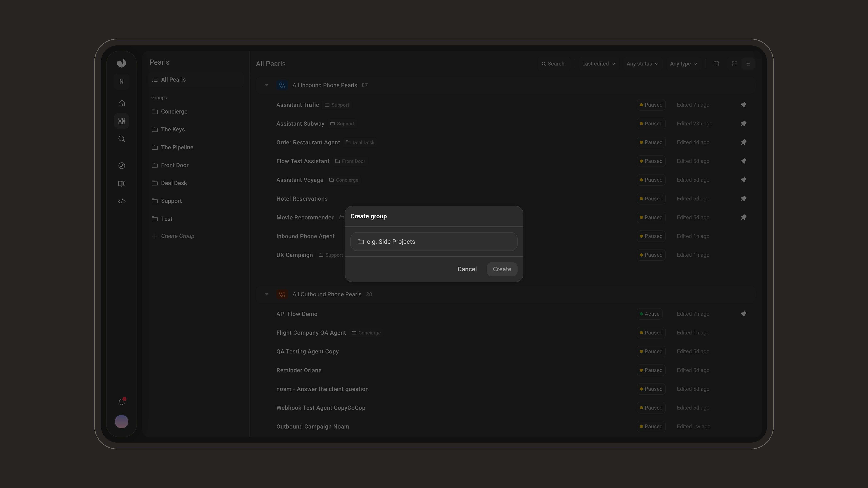Click the inbound phone icon in group header
The image size is (868, 488).
282,85
